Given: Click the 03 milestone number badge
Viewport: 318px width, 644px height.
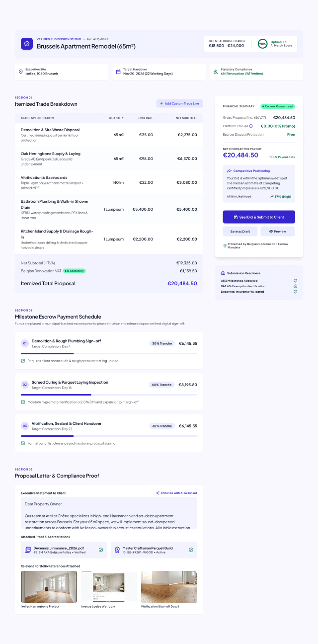Looking at the screenshot, I should [x=25, y=426].
